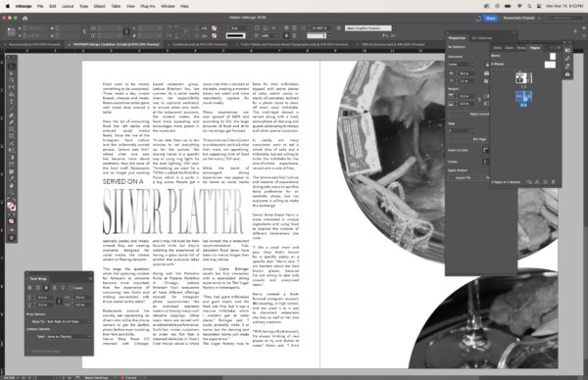Select the Selection tool in the toolbox
Viewport: 588px width, 380px height.
coord(12,67)
